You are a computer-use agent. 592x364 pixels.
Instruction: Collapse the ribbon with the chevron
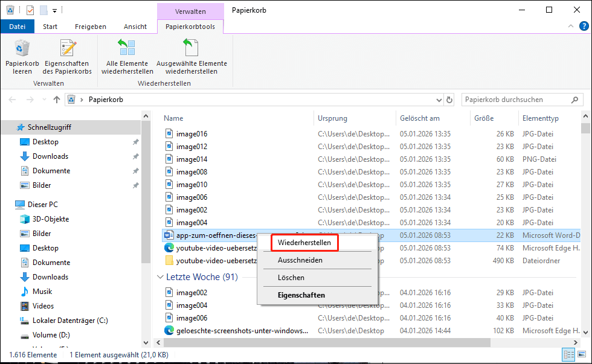point(570,27)
